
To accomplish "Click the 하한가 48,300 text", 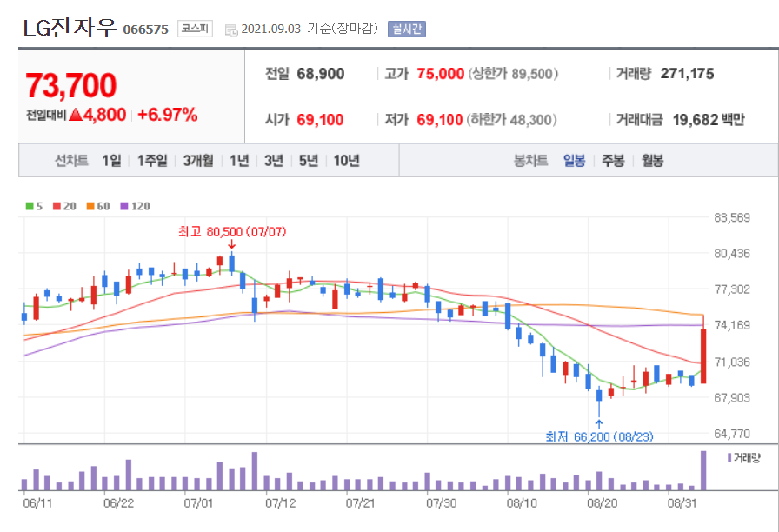I will click(511, 120).
